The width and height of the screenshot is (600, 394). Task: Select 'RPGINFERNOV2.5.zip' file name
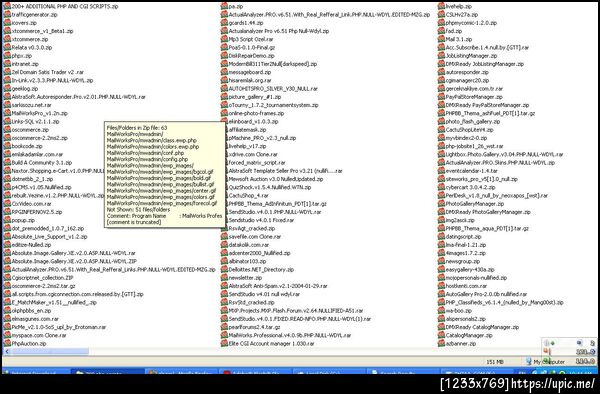37,212
